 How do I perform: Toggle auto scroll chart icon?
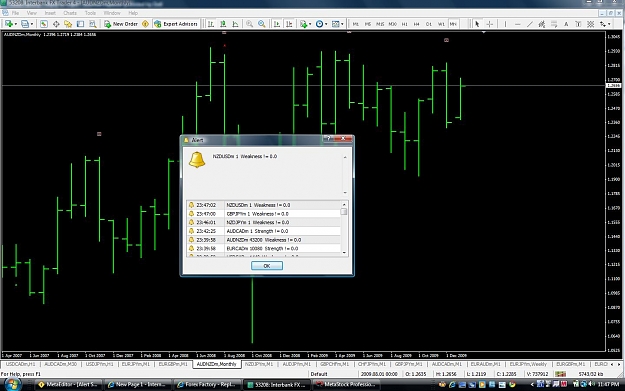pyautogui.click(x=277, y=24)
